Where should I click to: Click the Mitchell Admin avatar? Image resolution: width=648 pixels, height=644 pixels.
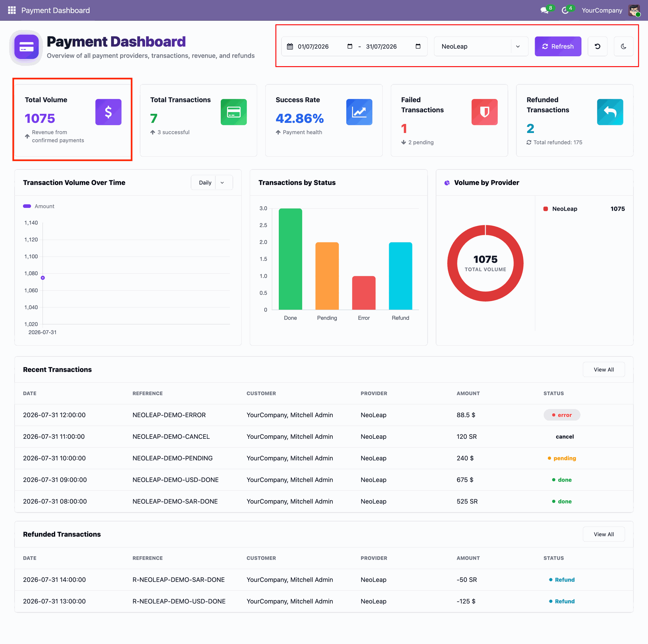pyautogui.click(x=634, y=10)
